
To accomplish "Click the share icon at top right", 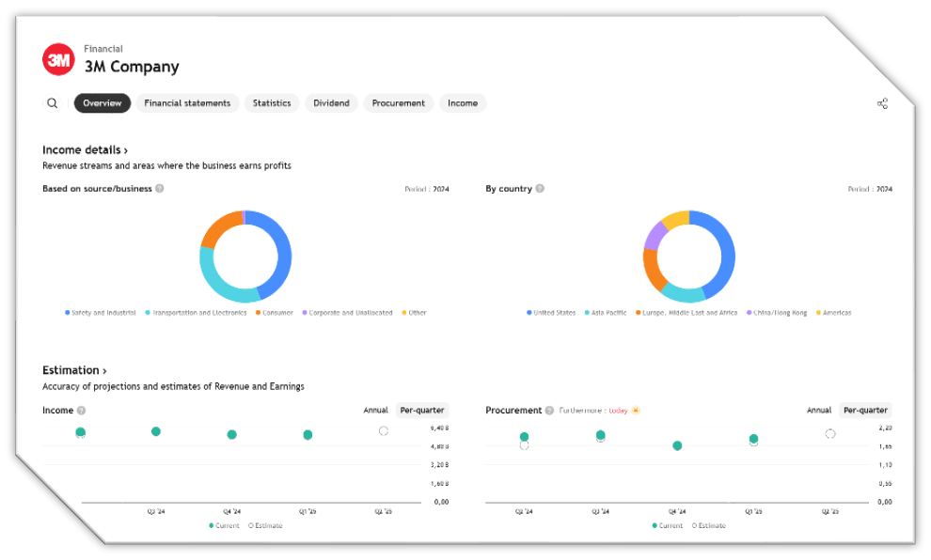I will click(x=882, y=103).
